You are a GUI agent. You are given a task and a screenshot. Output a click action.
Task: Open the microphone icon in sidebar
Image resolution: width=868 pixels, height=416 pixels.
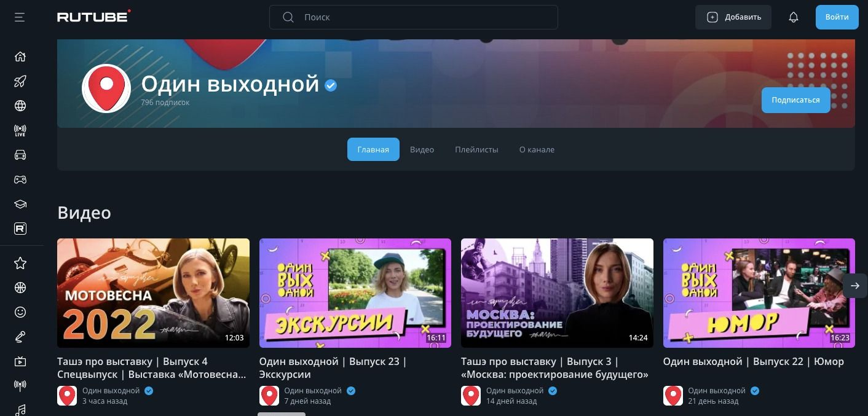point(20,337)
